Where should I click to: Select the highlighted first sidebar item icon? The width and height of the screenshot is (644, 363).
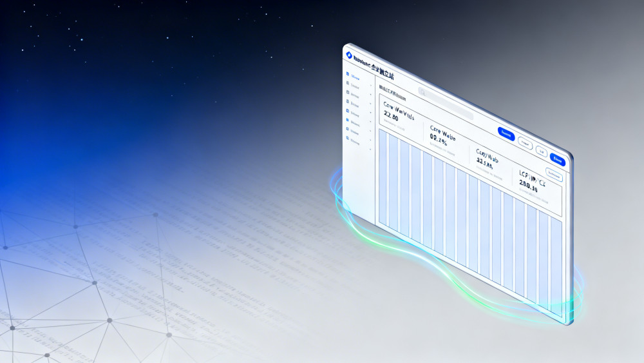click(348, 74)
